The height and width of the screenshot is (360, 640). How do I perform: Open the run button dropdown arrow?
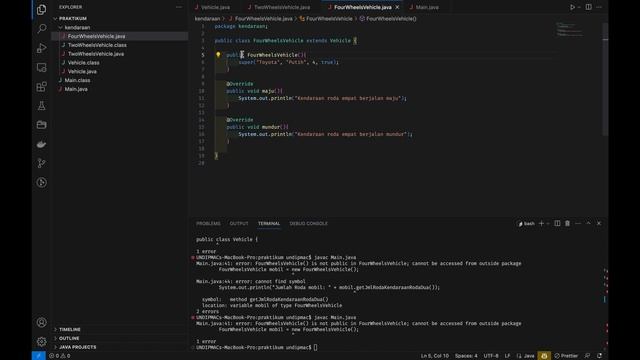point(579,7)
